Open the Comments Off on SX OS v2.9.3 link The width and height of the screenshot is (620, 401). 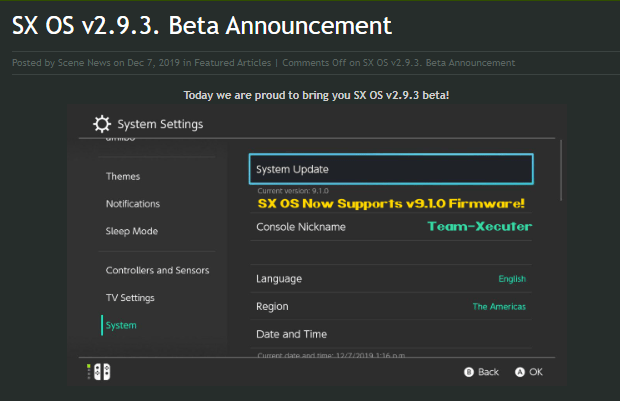pos(399,63)
